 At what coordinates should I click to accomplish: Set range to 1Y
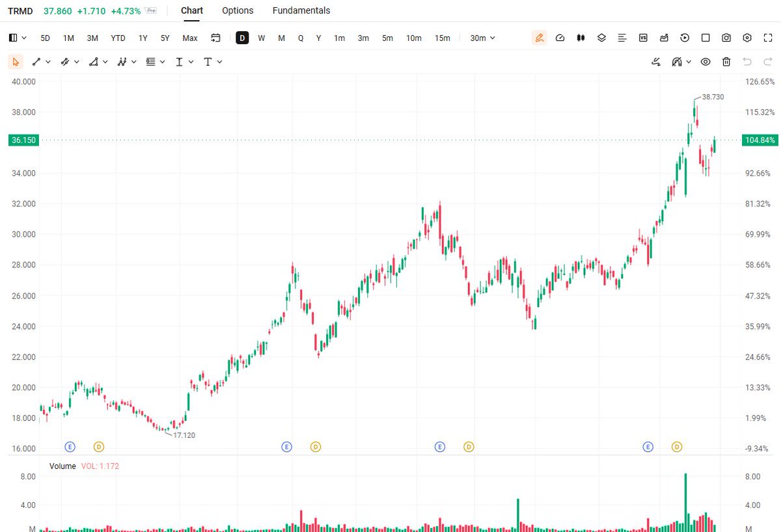click(x=143, y=38)
